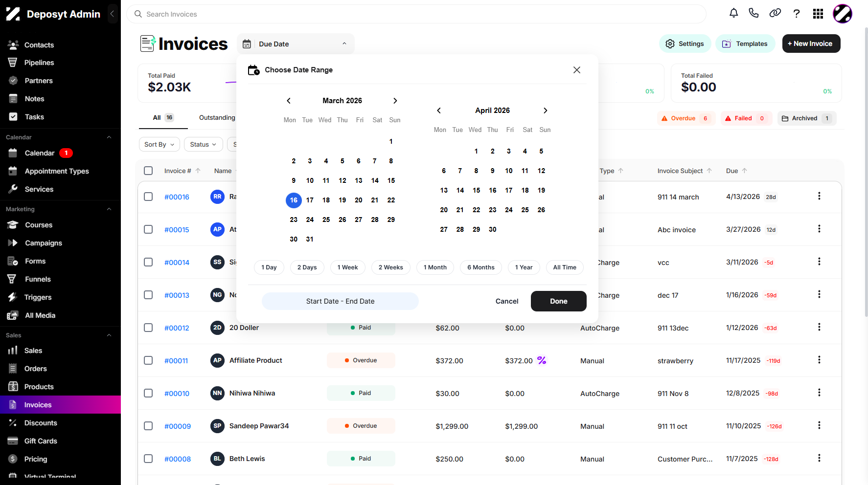Cancel the date range selection
Image resolution: width=868 pixels, height=485 pixels.
point(507,301)
